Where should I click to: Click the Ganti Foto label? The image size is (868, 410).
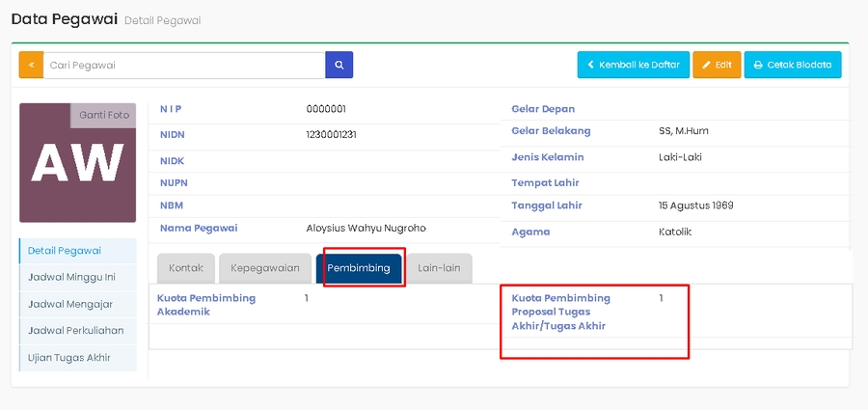[x=103, y=115]
